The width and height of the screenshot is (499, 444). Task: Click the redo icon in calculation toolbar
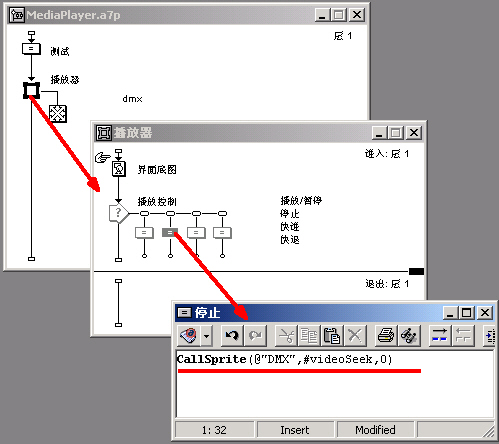(x=256, y=335)
